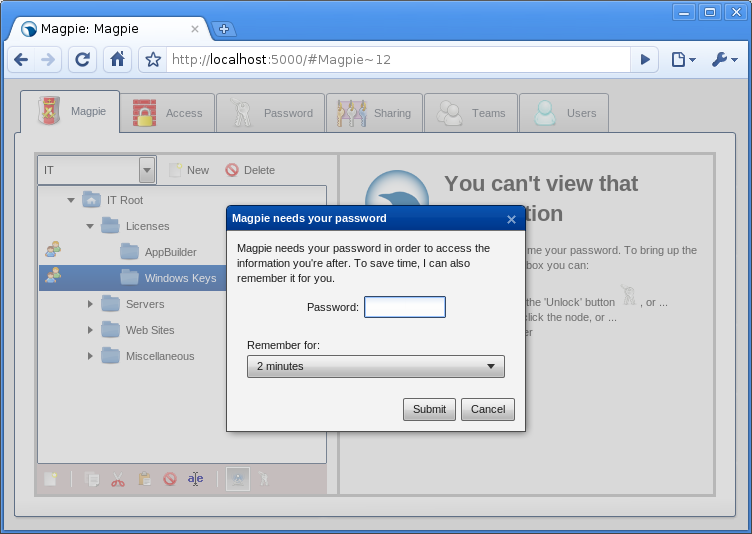Click the address bar URL
Screen dimensions: 752x534
281,59
